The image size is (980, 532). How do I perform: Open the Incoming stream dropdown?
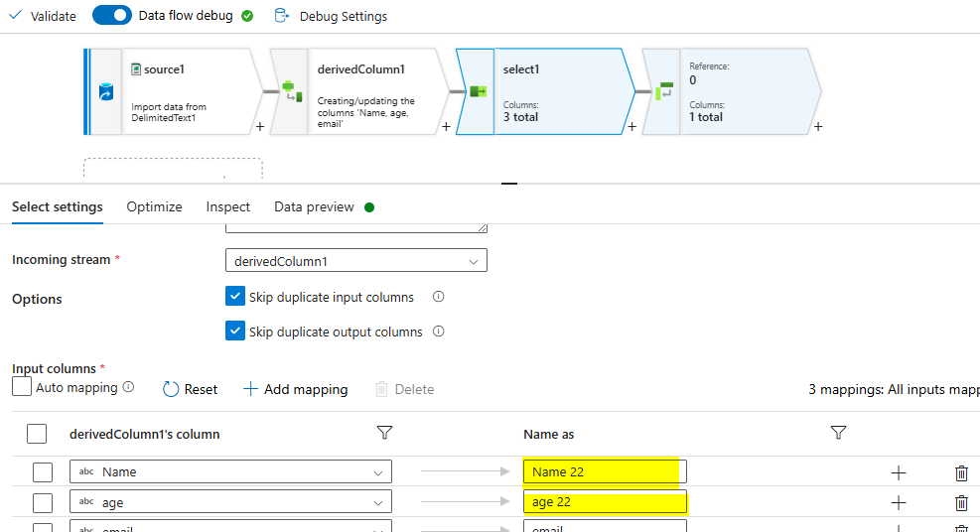(356, 261)
